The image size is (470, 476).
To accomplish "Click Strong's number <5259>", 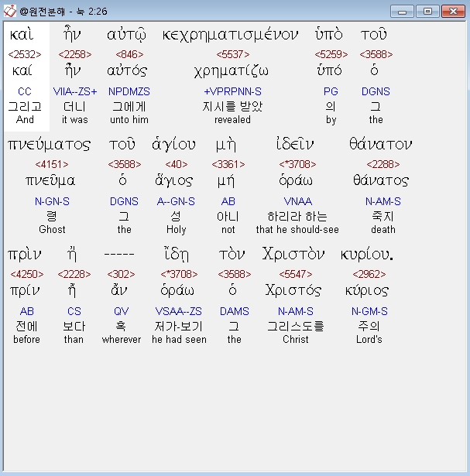I will [x=331, y=54].
